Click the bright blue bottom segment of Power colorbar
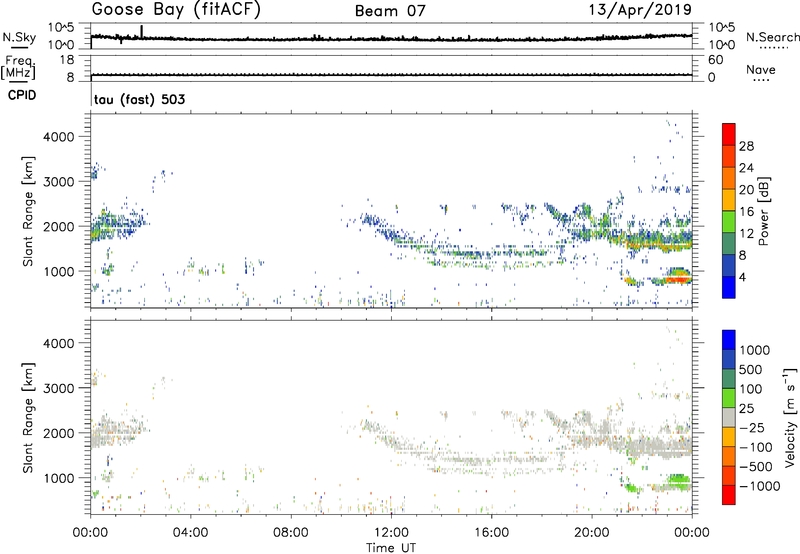The height and width of the screenshot is (554, 800). 729,287
